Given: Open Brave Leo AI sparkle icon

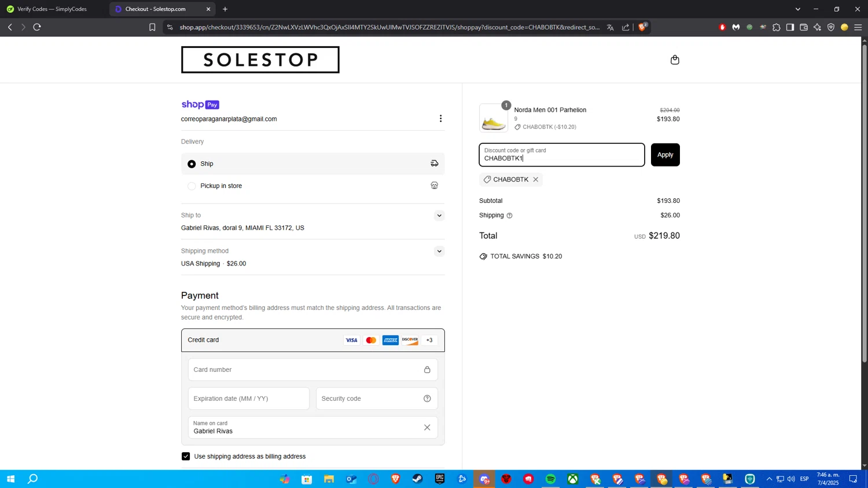Looking at the screenshot, I should (817, 27).
